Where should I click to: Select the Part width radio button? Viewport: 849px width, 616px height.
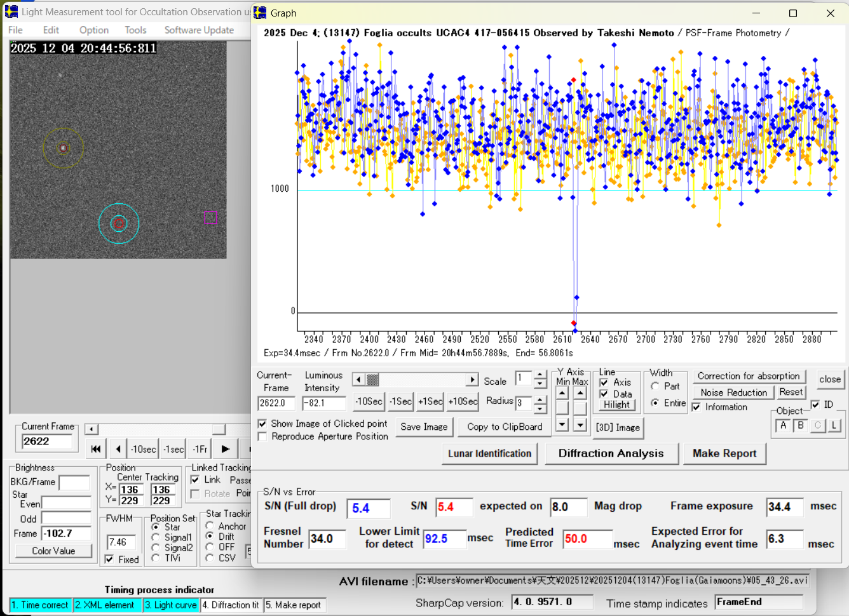point(655,386)
